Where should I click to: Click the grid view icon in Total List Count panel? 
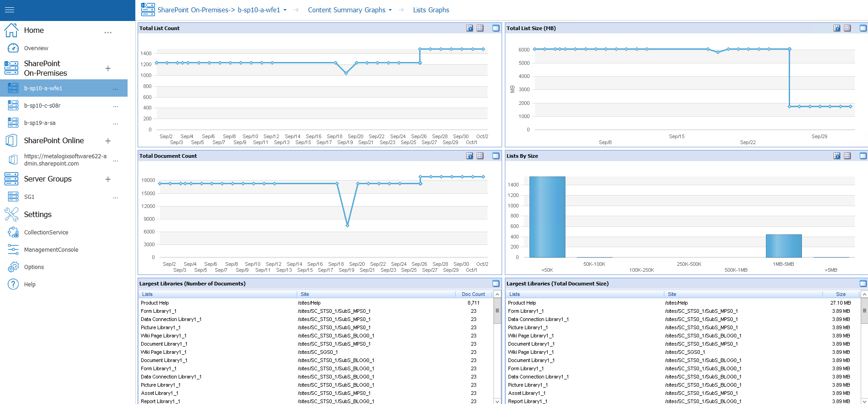pos(480,28)
